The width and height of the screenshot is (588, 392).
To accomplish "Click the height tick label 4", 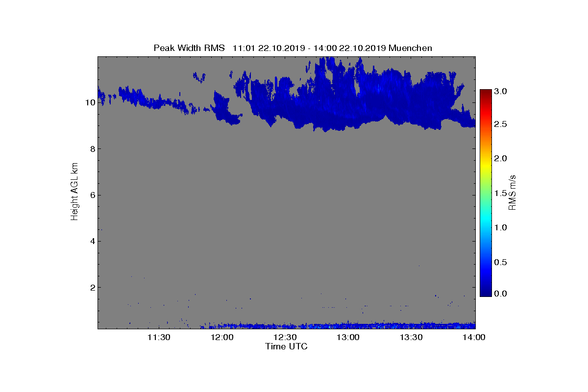I will coord(92,241).
